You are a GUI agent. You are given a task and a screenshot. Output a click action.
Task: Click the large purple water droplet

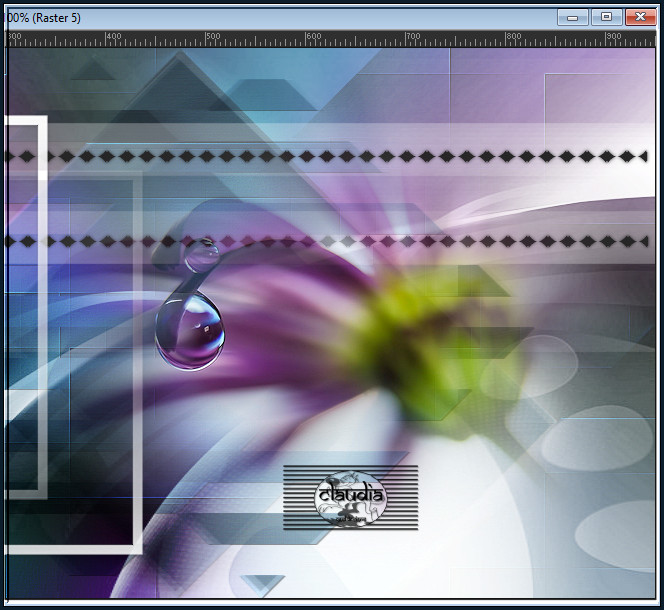pos(190,331)
